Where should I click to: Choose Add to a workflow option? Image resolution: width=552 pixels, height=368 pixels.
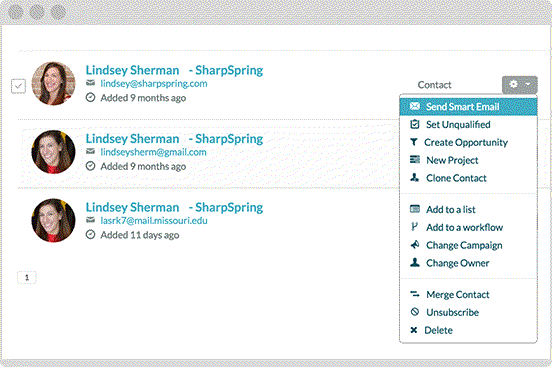[468, 227]
